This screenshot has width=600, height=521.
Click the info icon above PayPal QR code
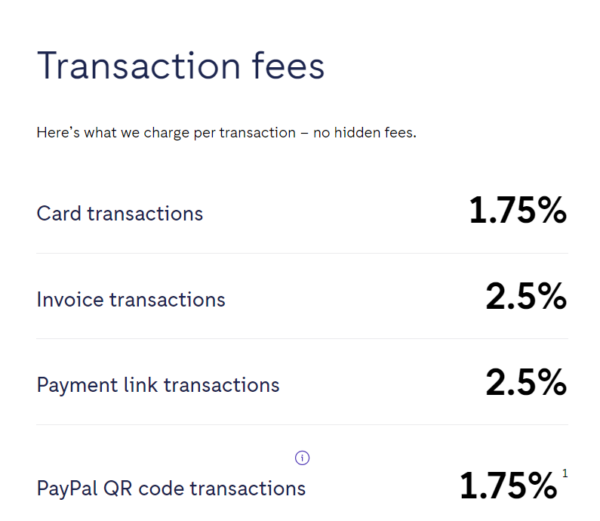click(x=302, y=458)
